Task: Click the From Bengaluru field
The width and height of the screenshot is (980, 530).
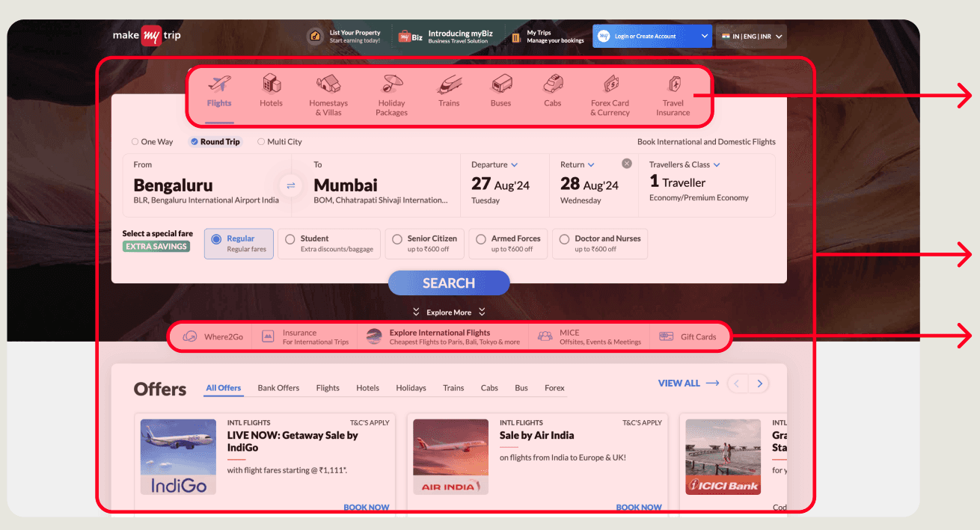Action: coord(207,185)
